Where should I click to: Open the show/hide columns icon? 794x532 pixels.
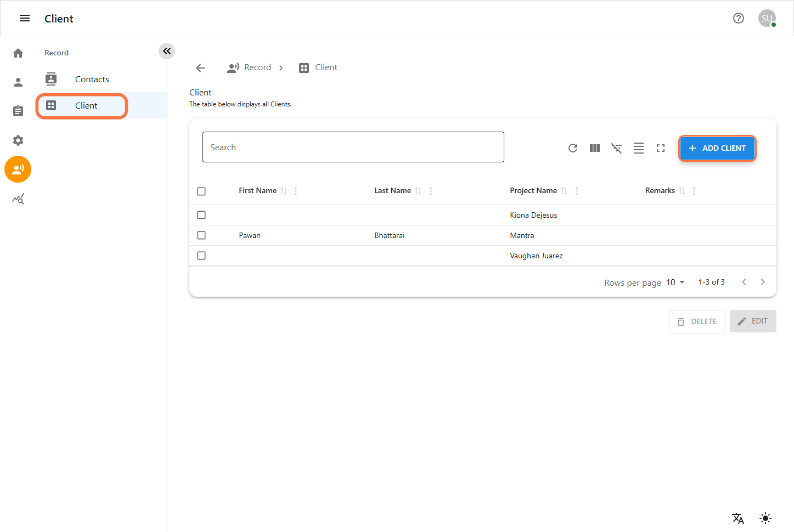[595, 148]
